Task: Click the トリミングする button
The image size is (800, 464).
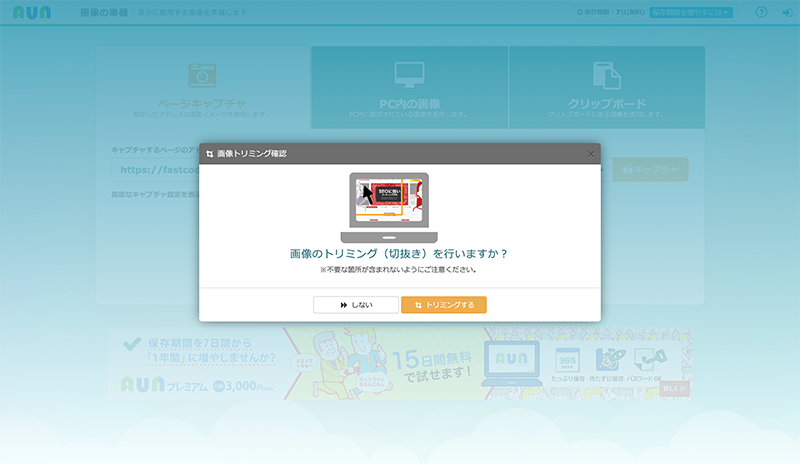Action: click(x=443, y=305)
